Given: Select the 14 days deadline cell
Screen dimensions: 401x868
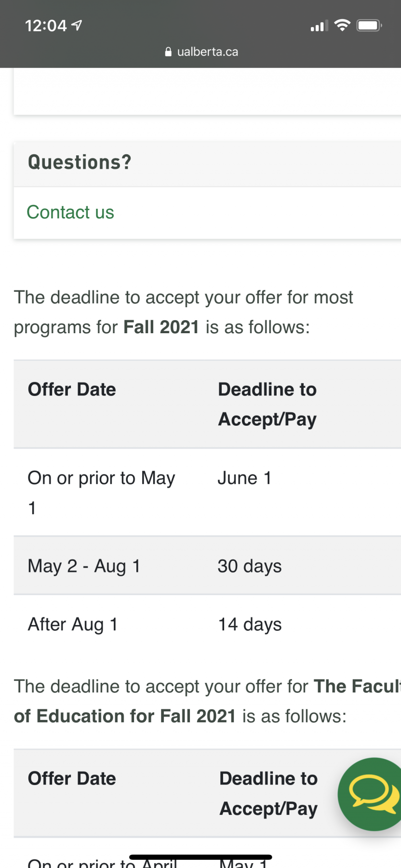Looking at the screenshot, I should (x=250, y=624).
